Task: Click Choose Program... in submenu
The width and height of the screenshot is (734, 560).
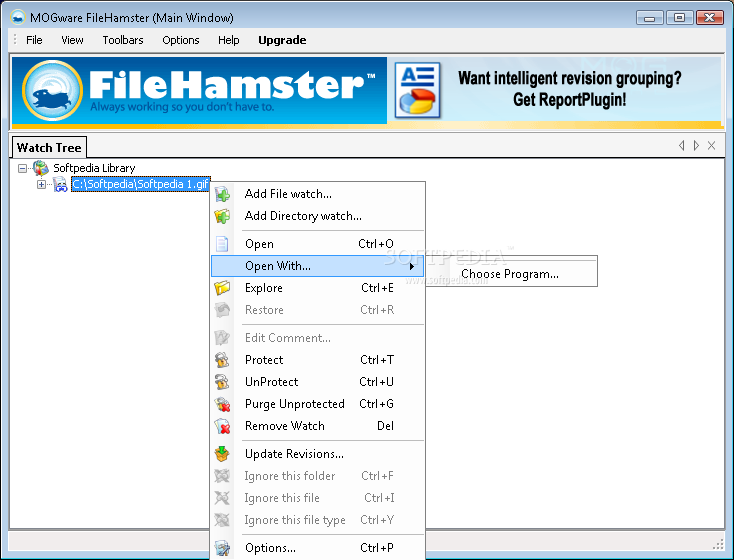Action: pyautogui.click(x=510, y=274)
